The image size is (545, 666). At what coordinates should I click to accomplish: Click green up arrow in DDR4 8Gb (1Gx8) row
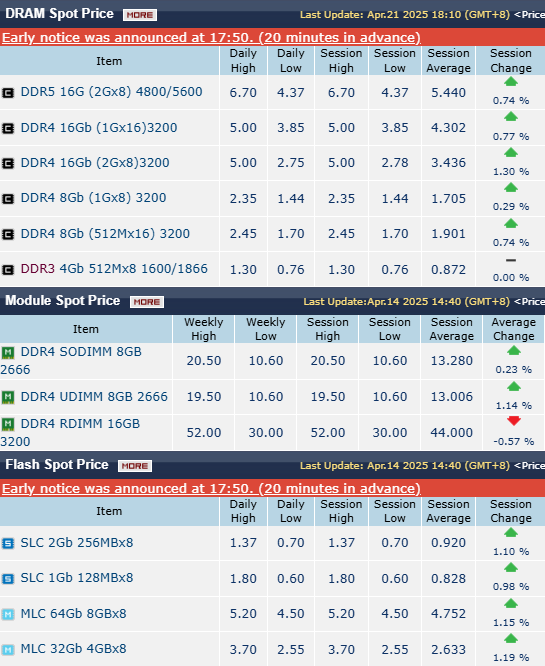tap(511, 187)
